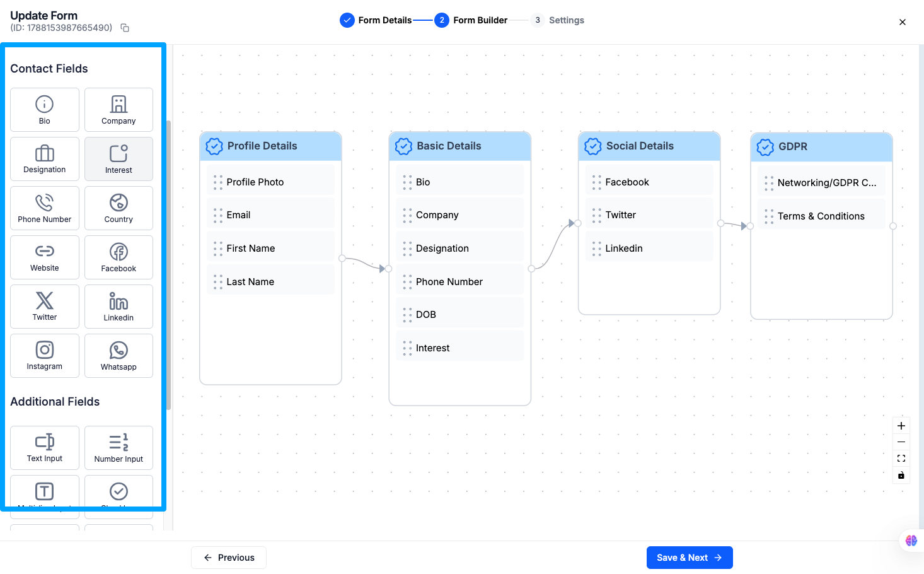Screen dimensions: 924x574
Task: Pick the Interest field in the sidebar palette
Action: pos(118,159)
